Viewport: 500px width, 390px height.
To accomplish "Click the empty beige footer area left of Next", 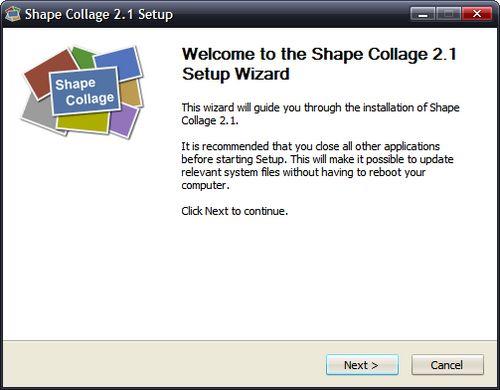I will coord(163,364).
